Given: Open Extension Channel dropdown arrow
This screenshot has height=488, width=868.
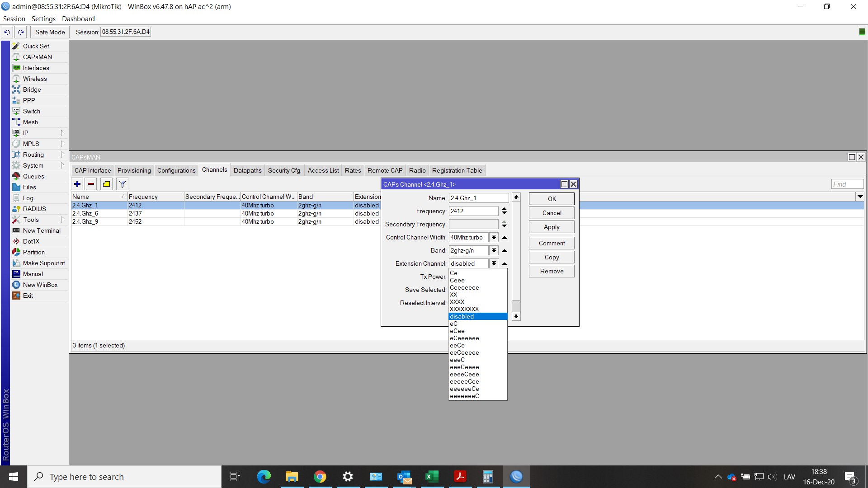Looking at the screenshot, I should (494, 263).
